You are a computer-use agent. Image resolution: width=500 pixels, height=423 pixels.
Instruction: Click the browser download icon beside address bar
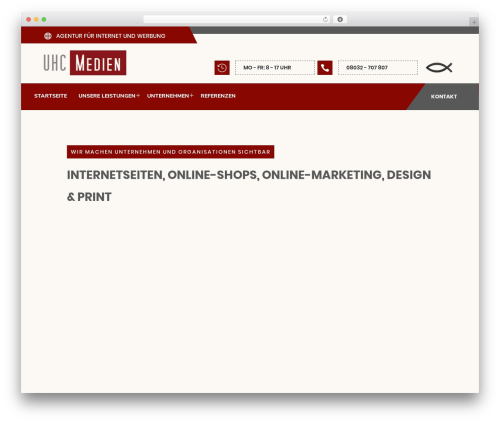tap(340, 19)
